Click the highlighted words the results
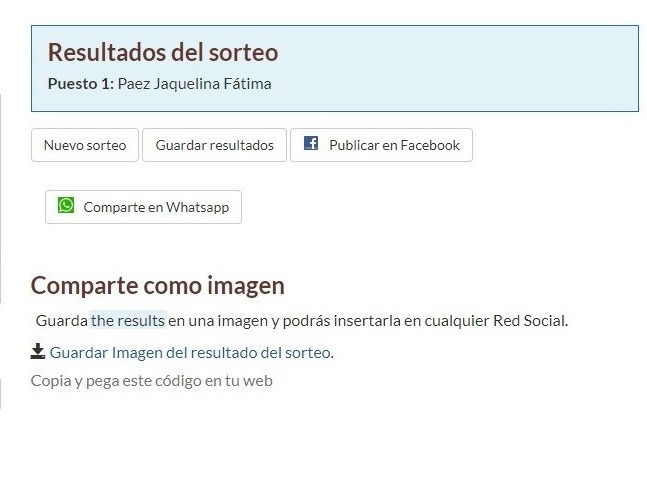The width and height of the screenshot is (647, 489). pos(128,321)
